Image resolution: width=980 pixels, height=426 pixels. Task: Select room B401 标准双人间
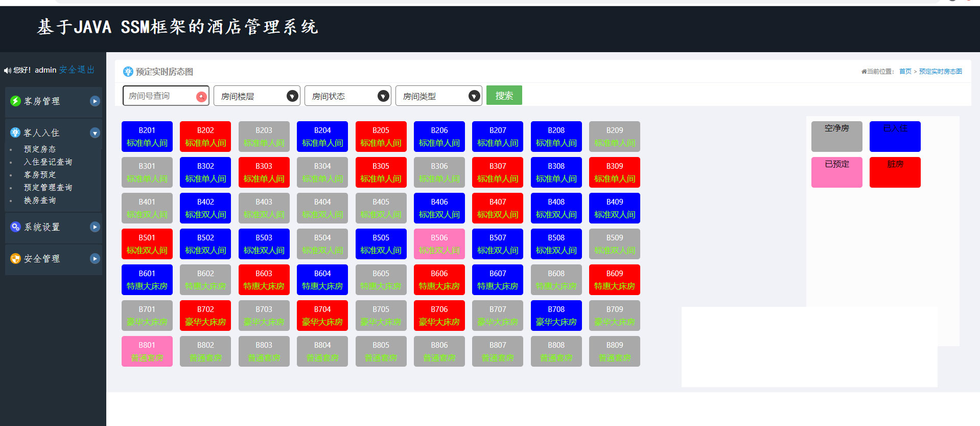tap(147, 208)
